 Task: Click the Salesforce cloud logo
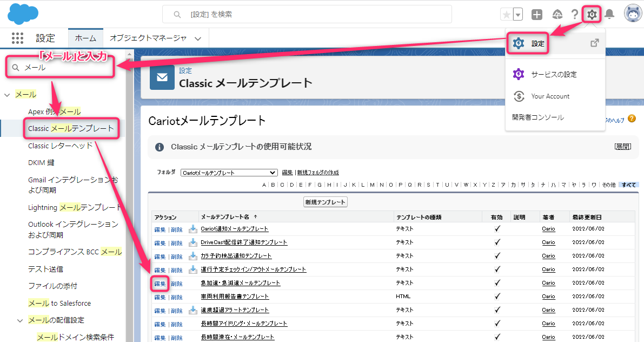tap(23, 14)
